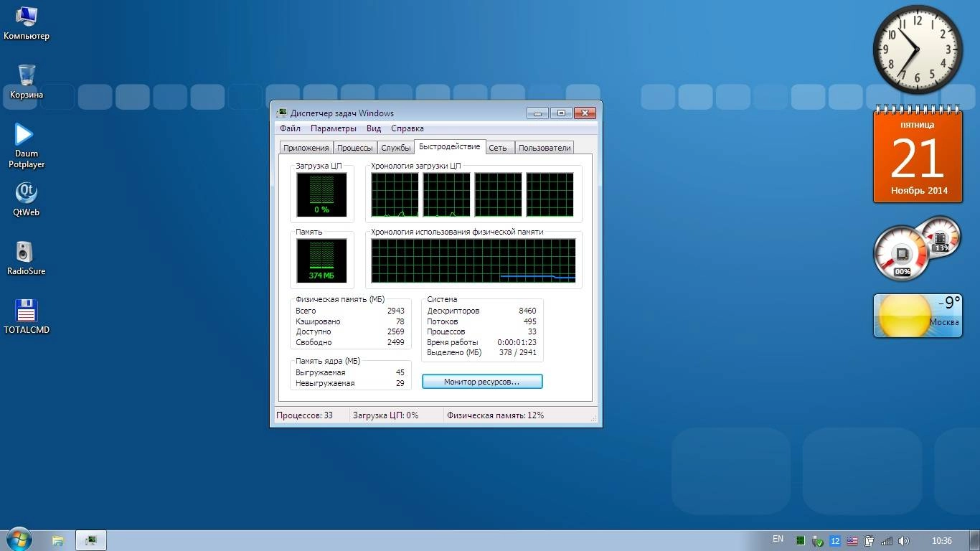Click the network signal bars tray icon
The width and height of the screenshot is (980, 551).
coord(887,541)
